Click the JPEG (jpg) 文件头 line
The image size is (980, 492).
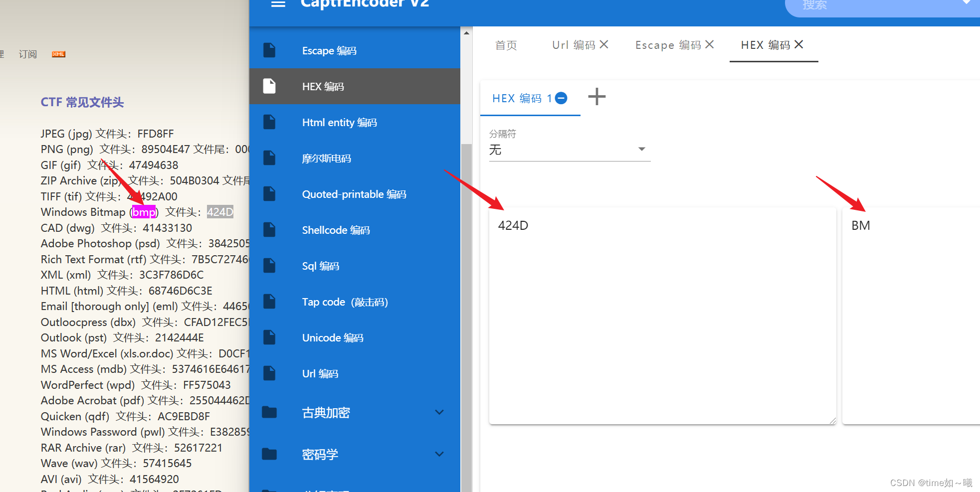(107, 134)
